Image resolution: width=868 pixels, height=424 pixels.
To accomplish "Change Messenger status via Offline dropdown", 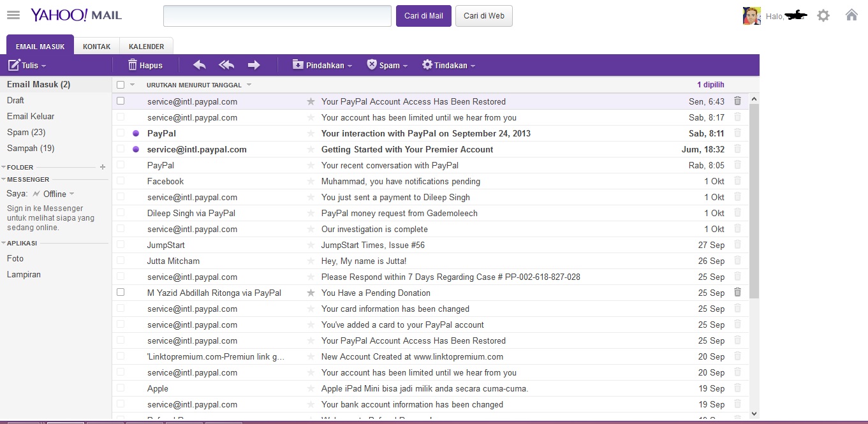I will coord(59,194).
